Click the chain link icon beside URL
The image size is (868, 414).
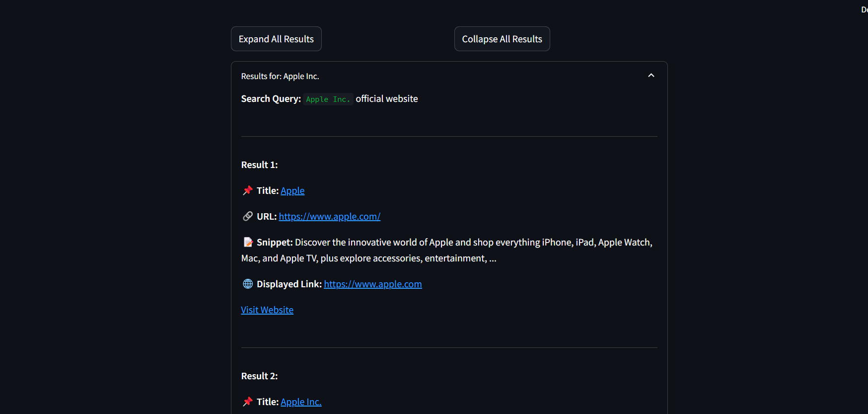[x=248, y=216]
